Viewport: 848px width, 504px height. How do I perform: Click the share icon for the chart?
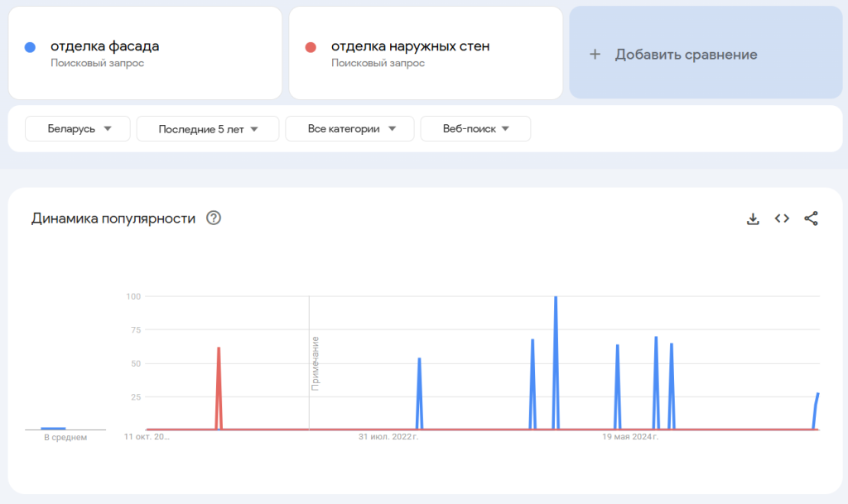click(x=811, y=218)
